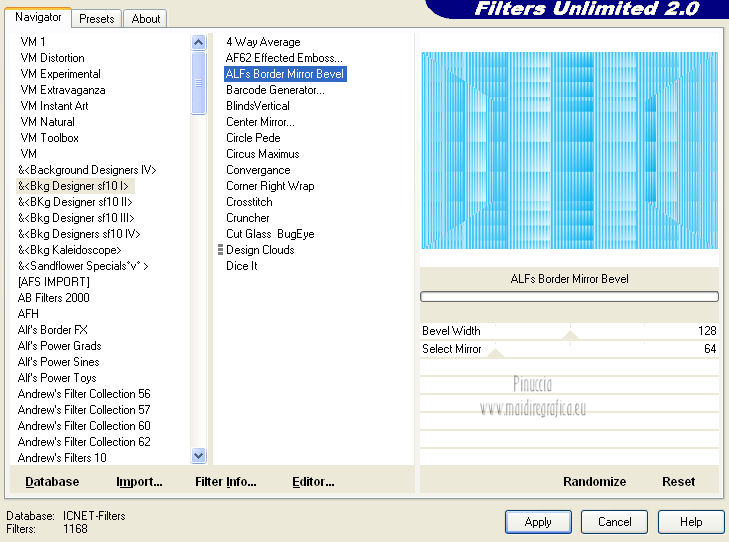Select &<Bkg Designer sf10 III> category
Image resolution: width=729 pixels, height=542 pixels.
coord(76,218)
